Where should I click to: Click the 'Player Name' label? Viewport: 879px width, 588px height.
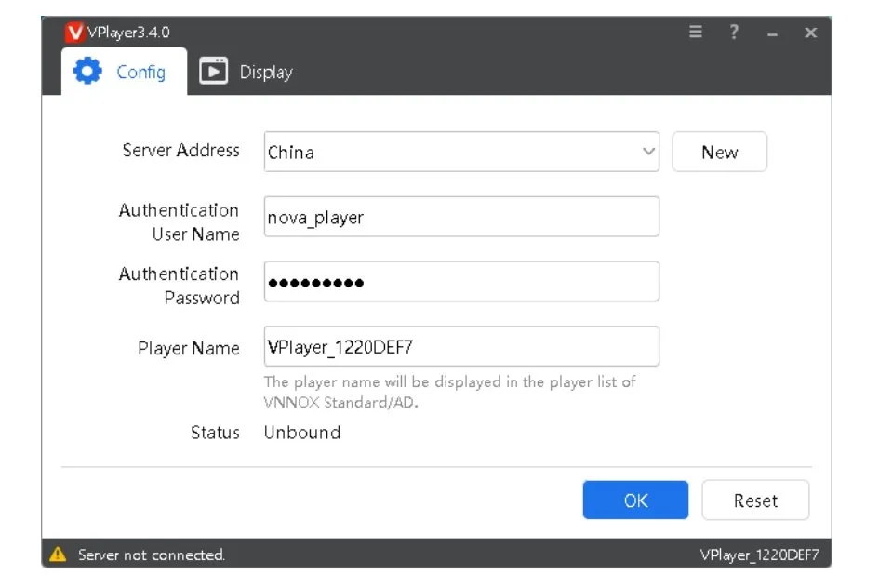188,348
